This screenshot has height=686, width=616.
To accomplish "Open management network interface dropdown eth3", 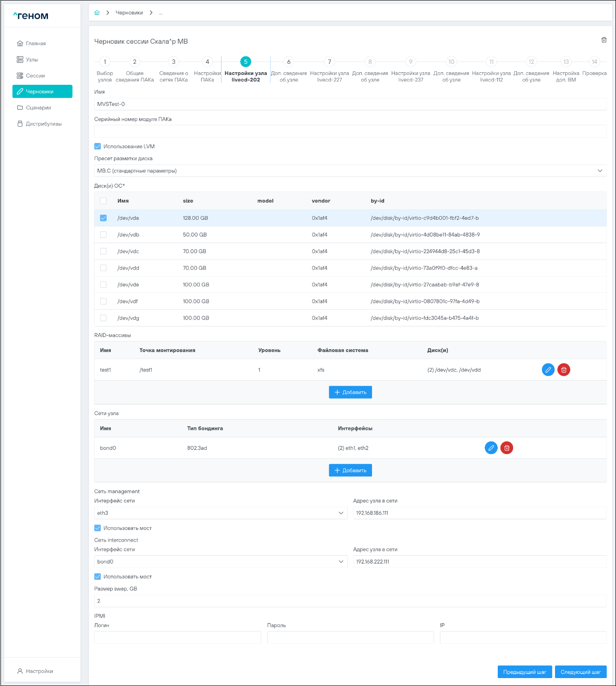I will coord(220,513).
